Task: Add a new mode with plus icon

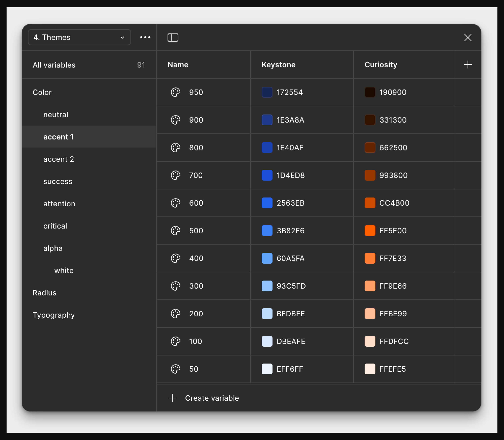Action: point(468,65)
